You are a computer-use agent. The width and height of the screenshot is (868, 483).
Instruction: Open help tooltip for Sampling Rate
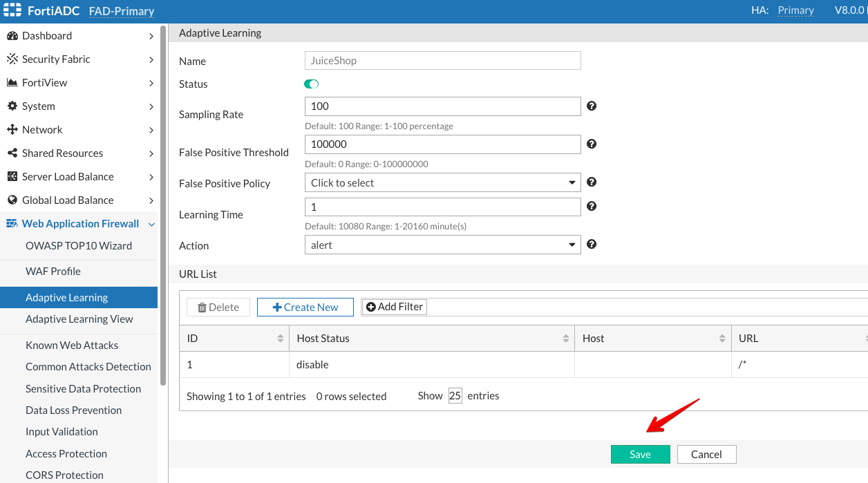592,106
